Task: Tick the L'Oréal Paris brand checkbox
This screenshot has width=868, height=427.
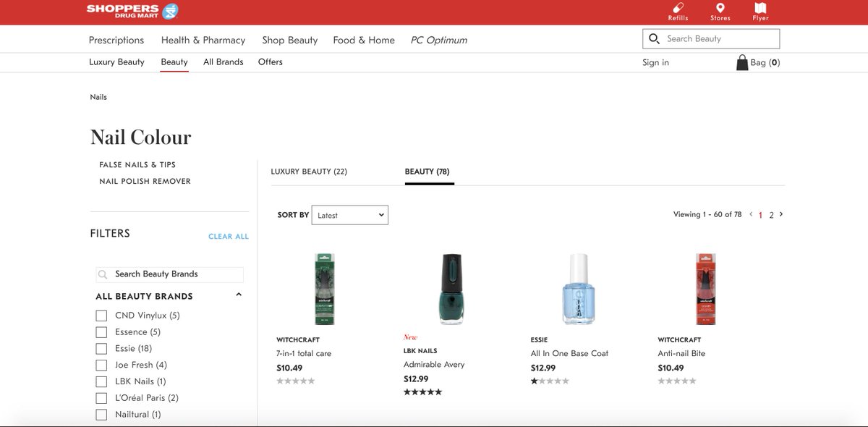Action: click(x=101, y=398)
